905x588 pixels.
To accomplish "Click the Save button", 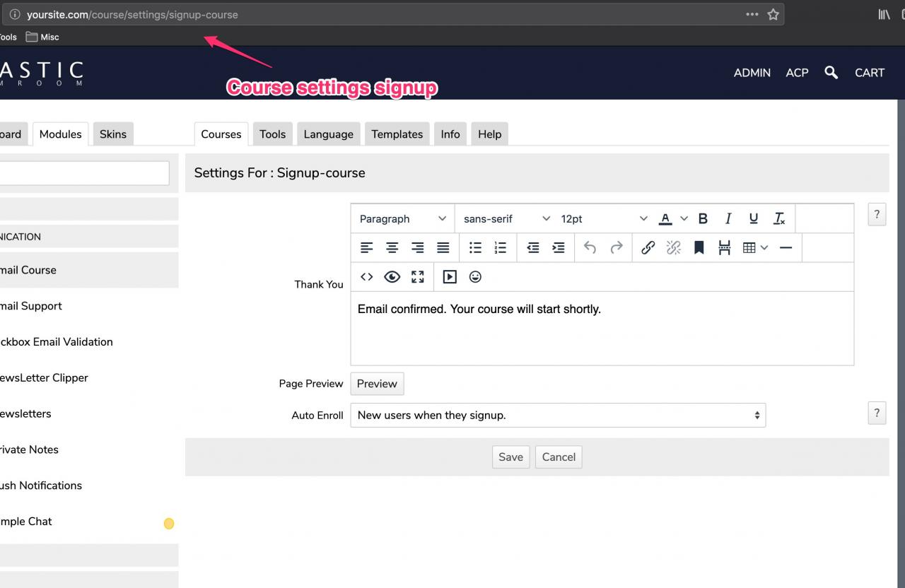I will [x=510, y=457].
